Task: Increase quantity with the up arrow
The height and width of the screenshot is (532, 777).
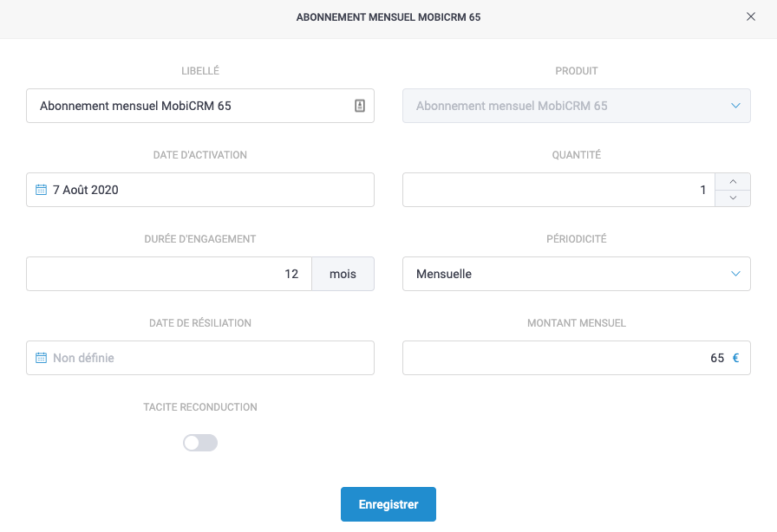Action: 733,181
